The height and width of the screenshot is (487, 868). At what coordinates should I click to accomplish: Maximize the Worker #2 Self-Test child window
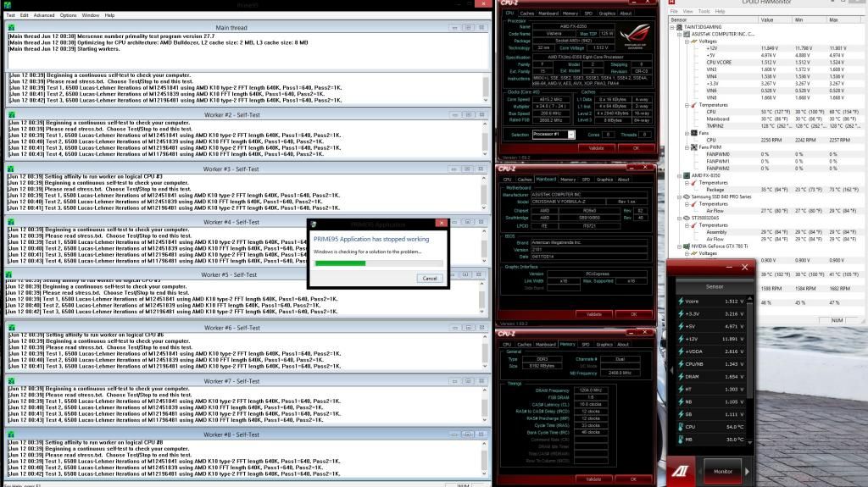468,114
